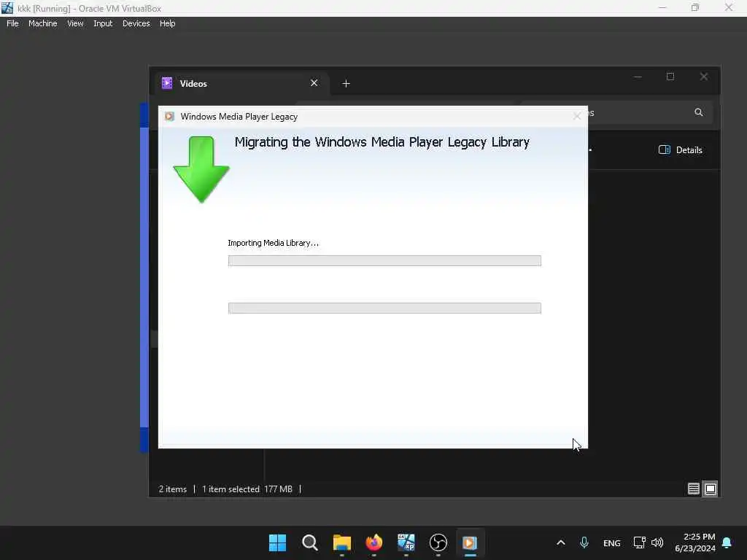Click '1 item selected 177 MB' status text
Screen dimensions: 747x560
point(247,489)
